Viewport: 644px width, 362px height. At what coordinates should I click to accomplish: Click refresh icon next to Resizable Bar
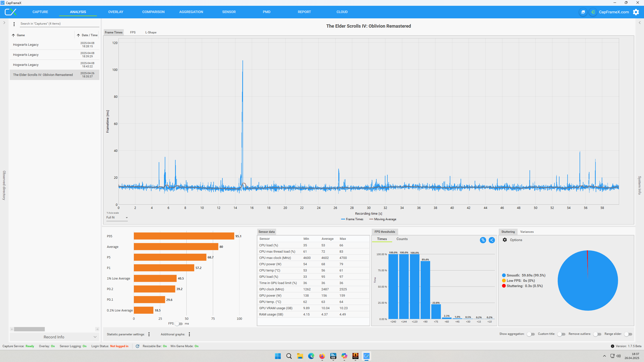tap(137, 346)
